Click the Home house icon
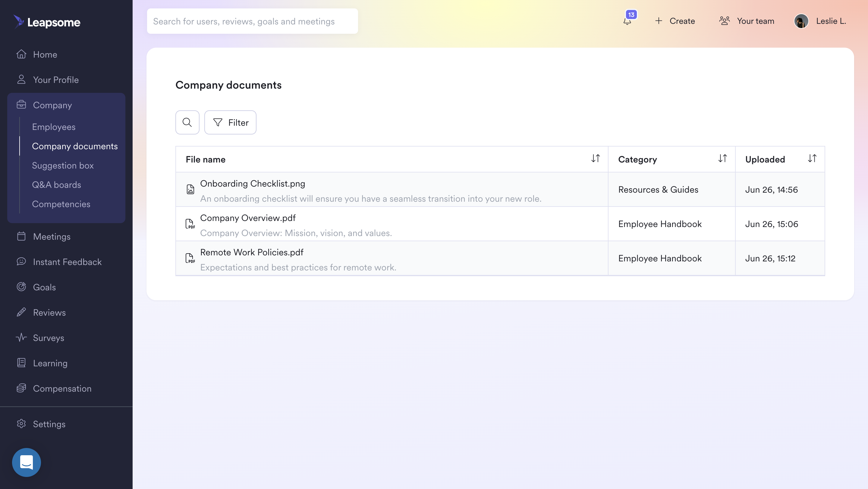868x489 pixels. click(21, 54)
